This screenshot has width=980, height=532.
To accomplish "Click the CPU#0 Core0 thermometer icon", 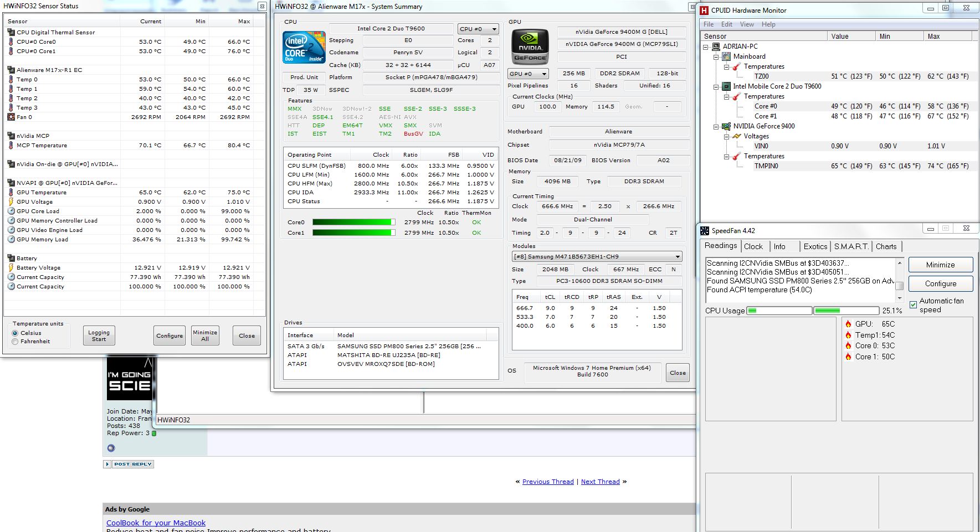I will [x=11, y=42].
